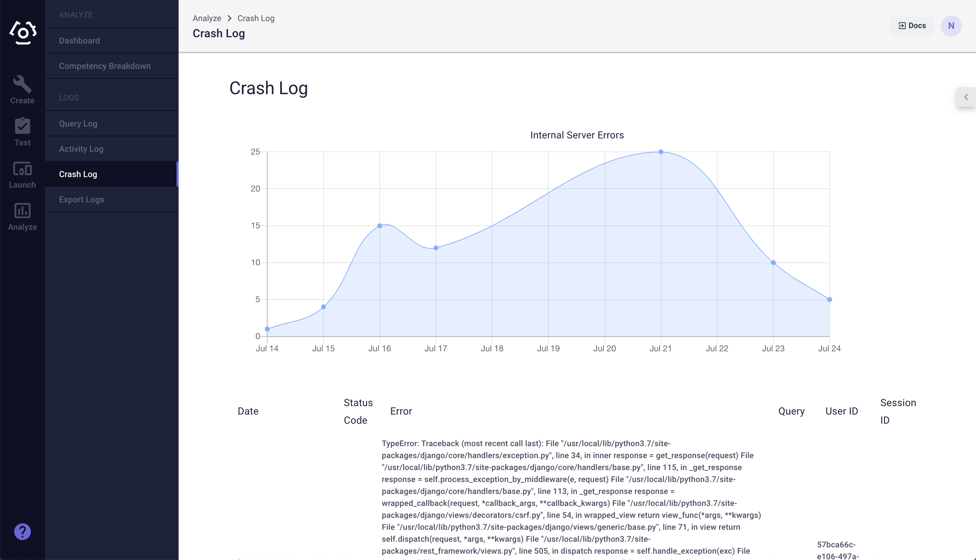Click the 57bca66c user ID value
The width and height of the screenshot is (976, 560).
(838, 551)
